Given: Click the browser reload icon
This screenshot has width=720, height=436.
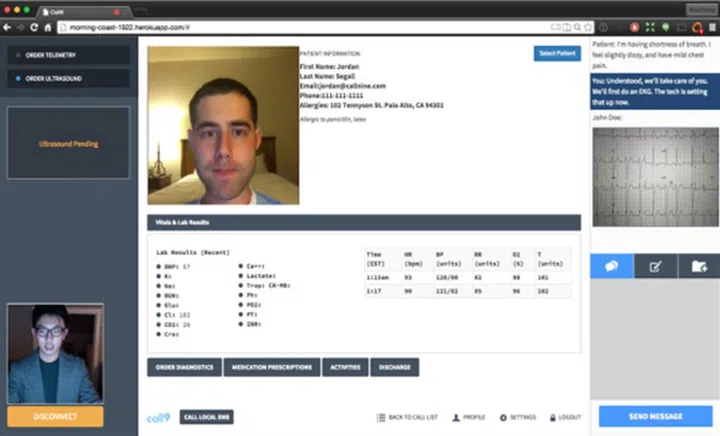Looking at the screenshot, I should (x=34, y=27).
